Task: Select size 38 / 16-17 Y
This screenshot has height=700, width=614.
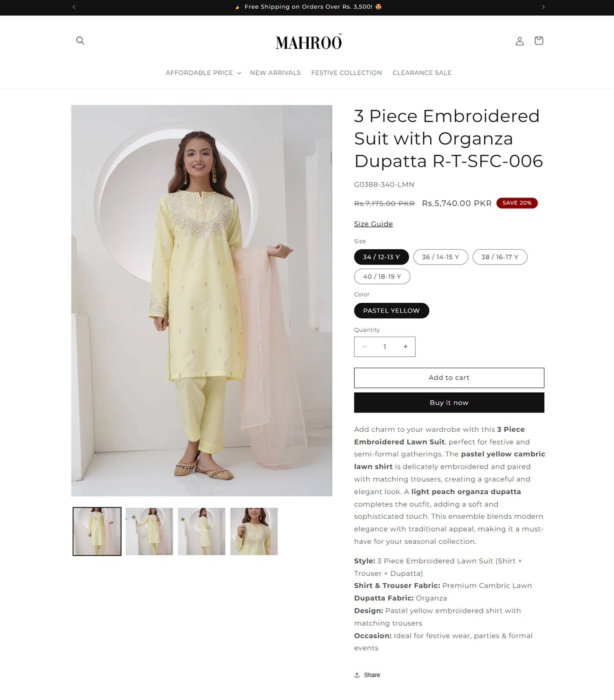Action: tap(500, 257)
